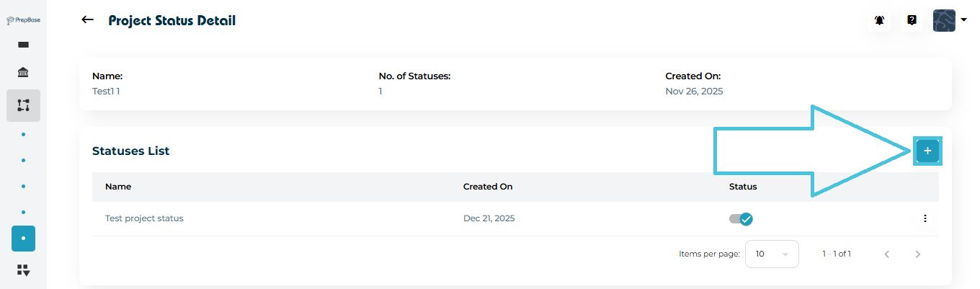The height and width of the screenshot is (289, 980).
Task: Click the Created On column header
Action: pos(488,187)
